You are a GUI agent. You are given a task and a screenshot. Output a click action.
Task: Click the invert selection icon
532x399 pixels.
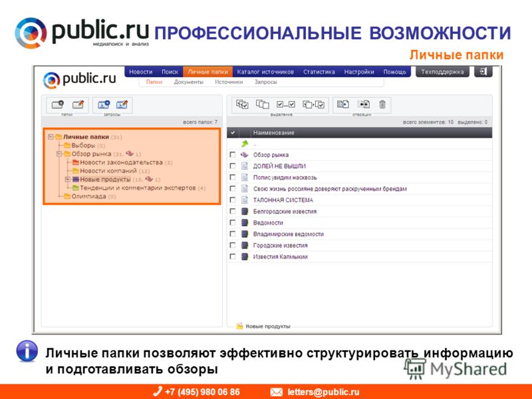coord(313,104)
